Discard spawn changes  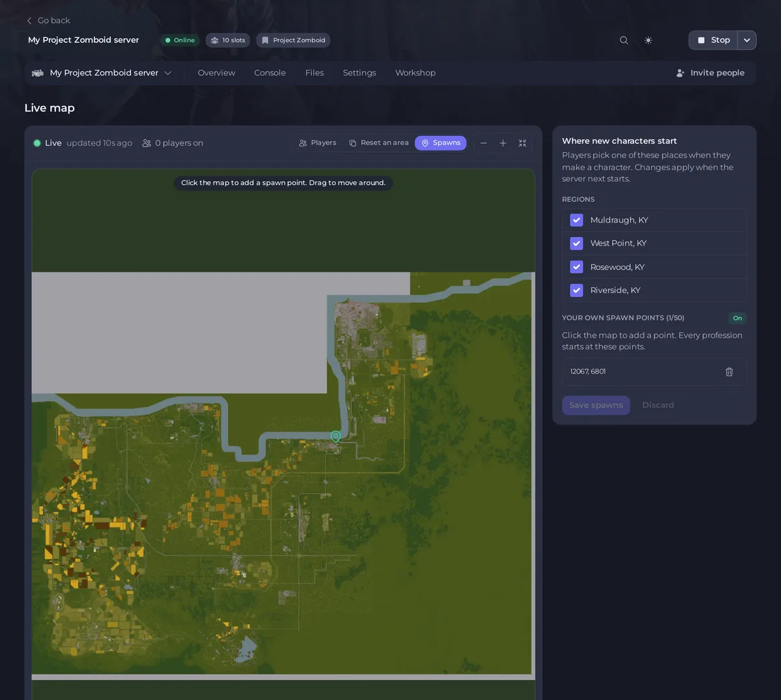tap(658, 405)
